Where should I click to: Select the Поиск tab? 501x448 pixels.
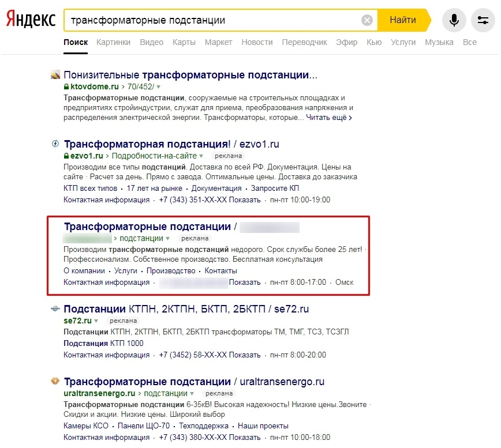pyautogui.click(x=76, y=42)
